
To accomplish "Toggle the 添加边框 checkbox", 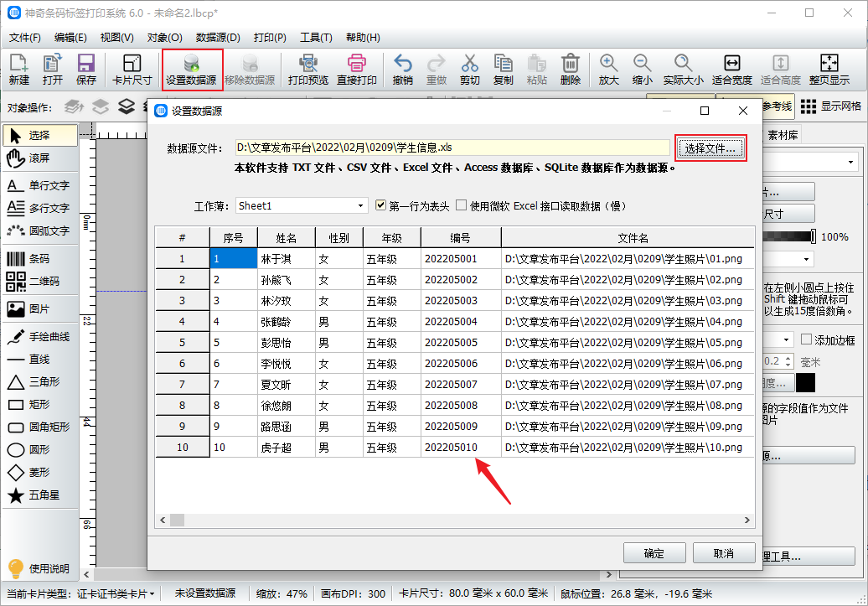I will click(x=807, y=339).
